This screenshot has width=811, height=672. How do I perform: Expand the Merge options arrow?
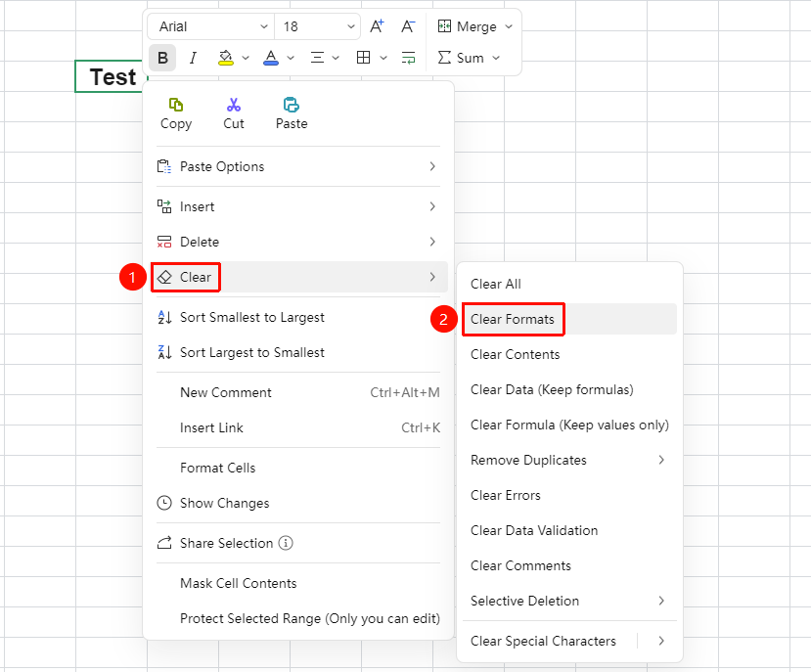click(x=509, y=26)
